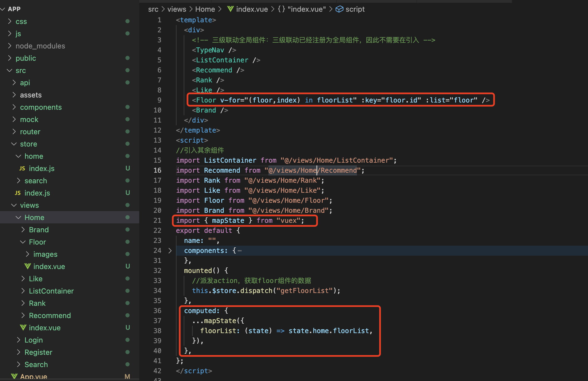The width and height of the screenshot is (588, 381).
Task: Select the Home breadcrumb segment
Action: 205,9
